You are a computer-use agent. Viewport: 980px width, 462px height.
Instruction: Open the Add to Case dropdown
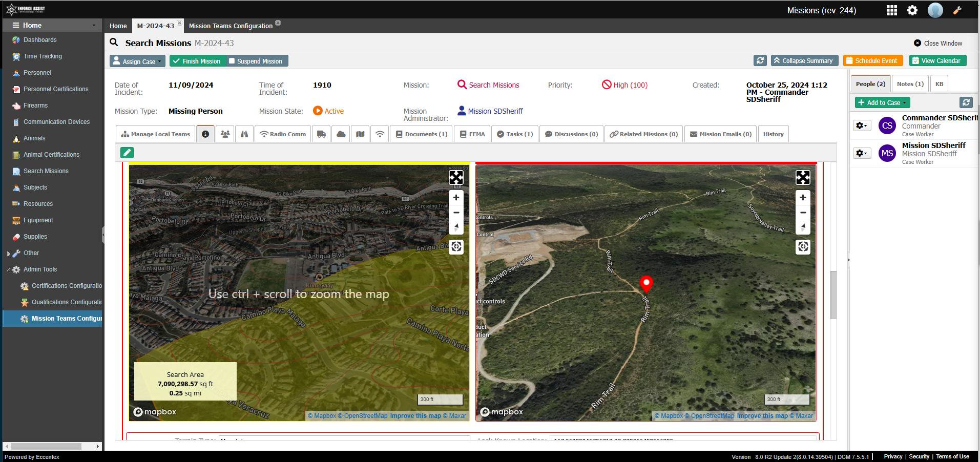(882, 102)
